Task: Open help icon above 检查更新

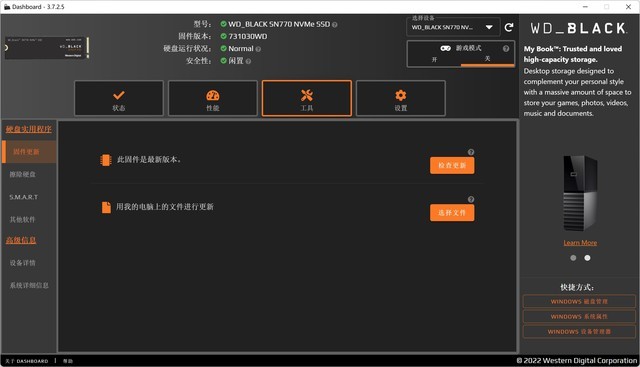Action: 471,152
